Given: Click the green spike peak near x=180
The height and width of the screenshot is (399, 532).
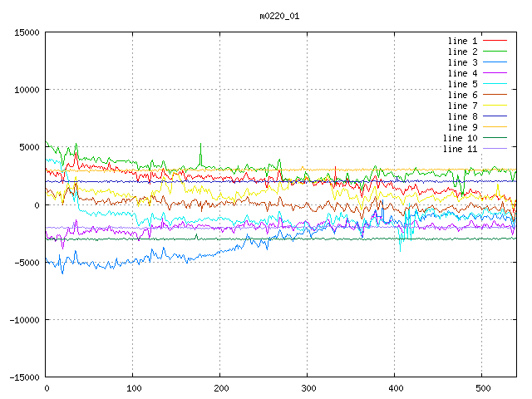Looking at the screenshot, I should click(200, 144).
